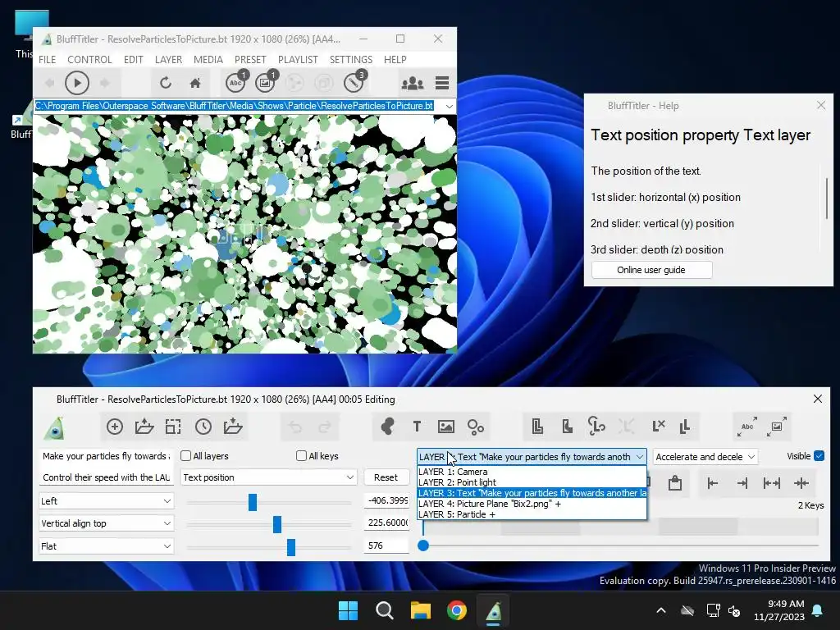This screenshot has width=840, height=630.
Task: Select LAYER 1: Camera from list
Action: click(532, 472)
